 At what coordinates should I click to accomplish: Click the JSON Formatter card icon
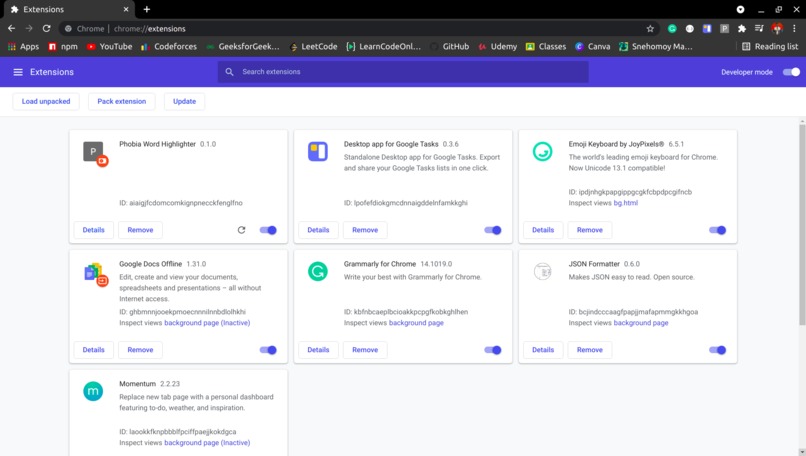(542, 271)
